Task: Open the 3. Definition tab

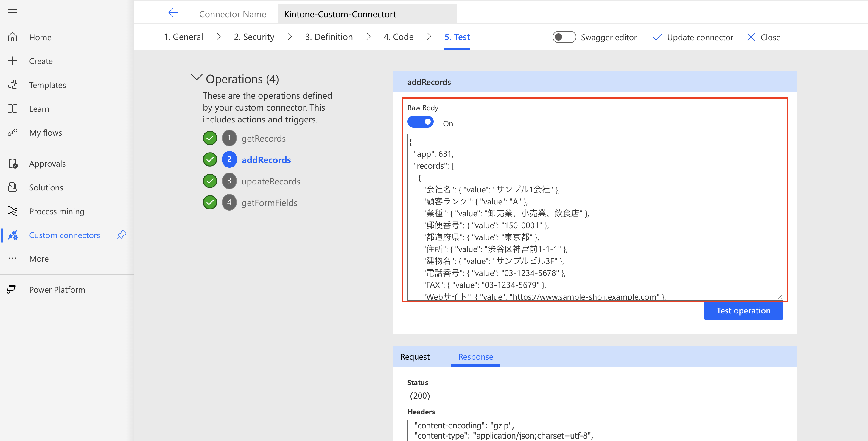Action: [x=329, y=37]
